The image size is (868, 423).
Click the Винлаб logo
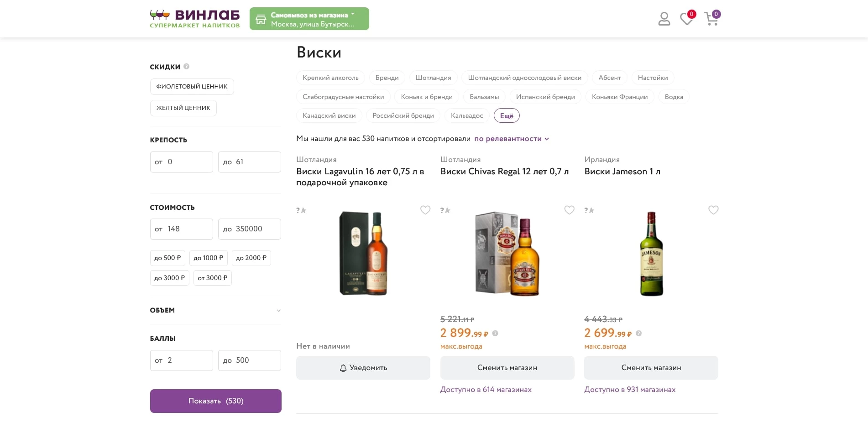[x=195, y=19]
